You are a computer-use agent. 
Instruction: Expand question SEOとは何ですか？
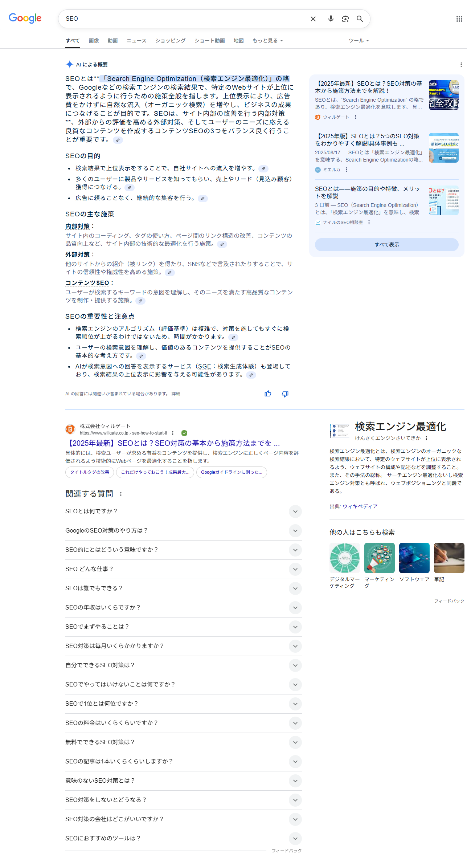pyautogui.click(x=184, y=512)
